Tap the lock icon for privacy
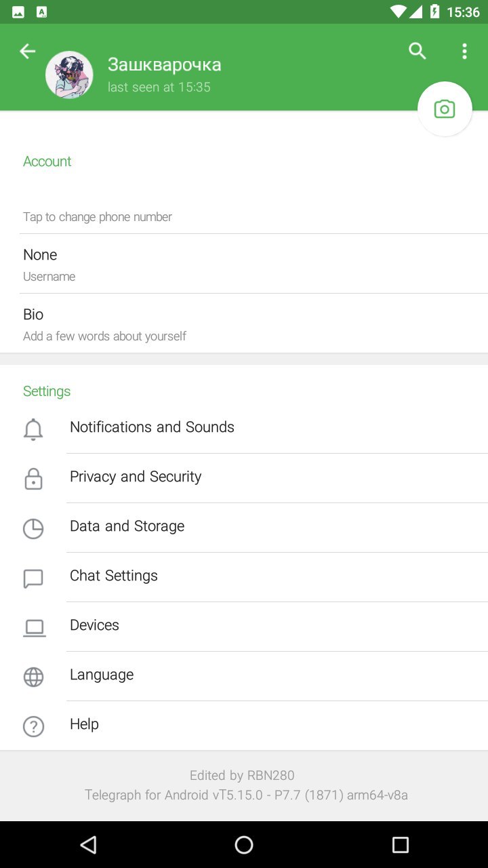Viewport: 488px width, 868px height. pyautogui.click(x=33, y=479)
